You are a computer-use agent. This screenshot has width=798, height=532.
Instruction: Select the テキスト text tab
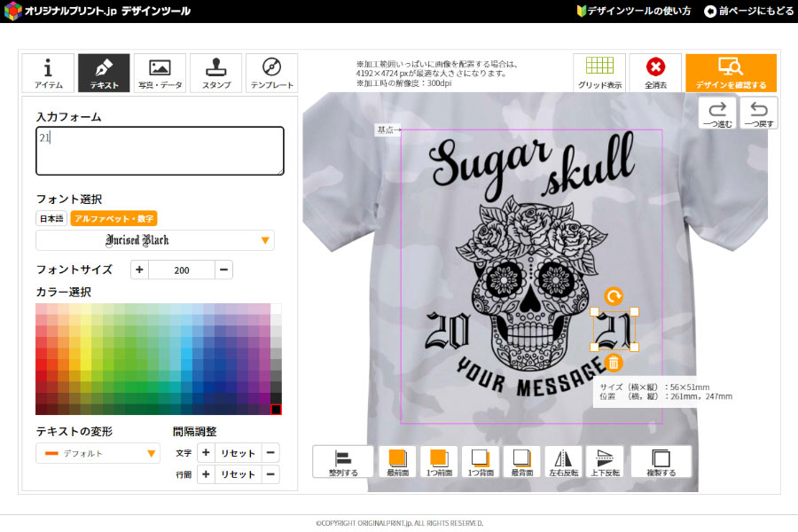point(104,73)
